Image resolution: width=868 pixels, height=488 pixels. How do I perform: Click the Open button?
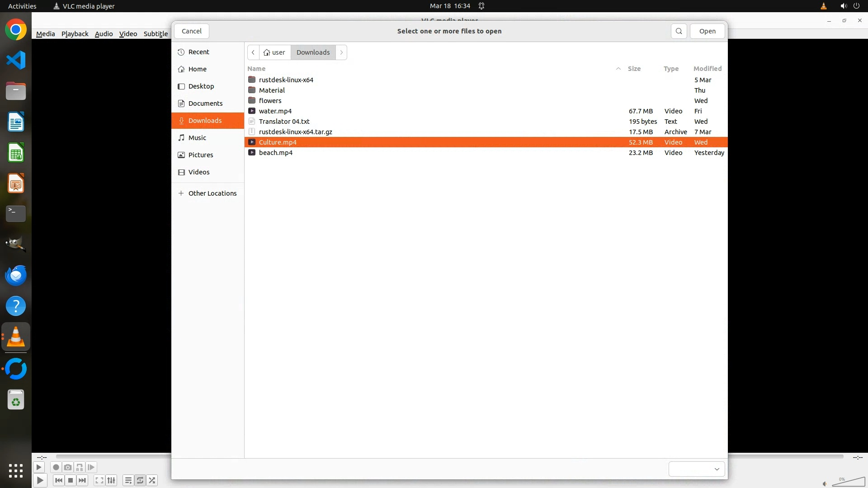point(707,31)
